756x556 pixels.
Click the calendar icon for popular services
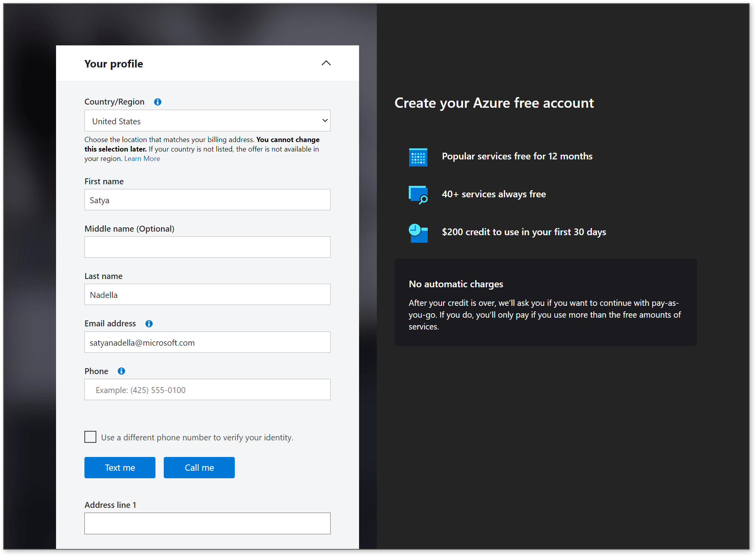[418, 157]
